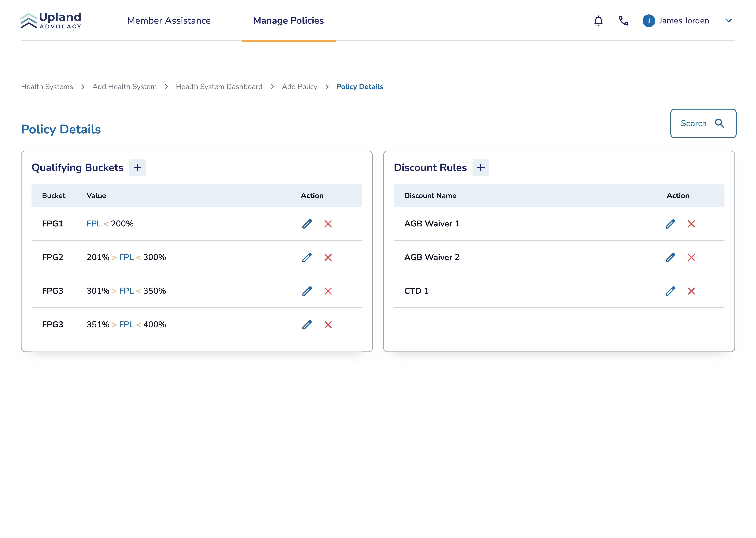
Task: Navigate to Health System Dashboard breadcrumb
Action: (219, 87)
